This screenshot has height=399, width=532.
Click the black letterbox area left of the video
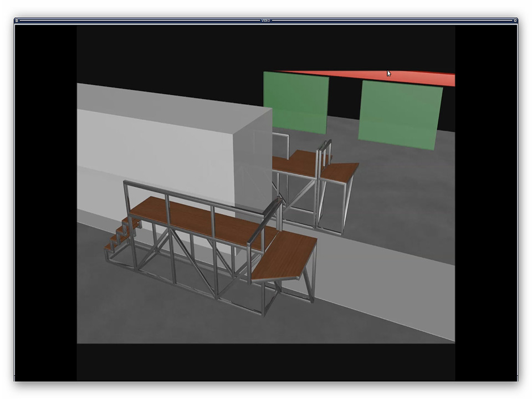[x=45, y=199]
